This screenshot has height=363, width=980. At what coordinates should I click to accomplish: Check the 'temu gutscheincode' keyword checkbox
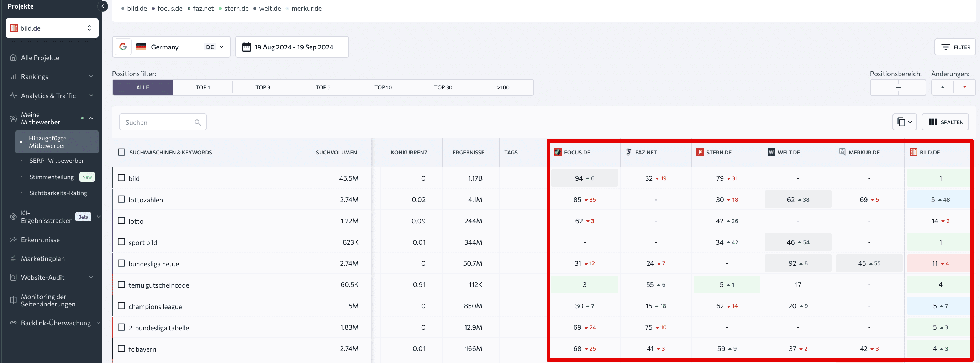tap(121, 284)
